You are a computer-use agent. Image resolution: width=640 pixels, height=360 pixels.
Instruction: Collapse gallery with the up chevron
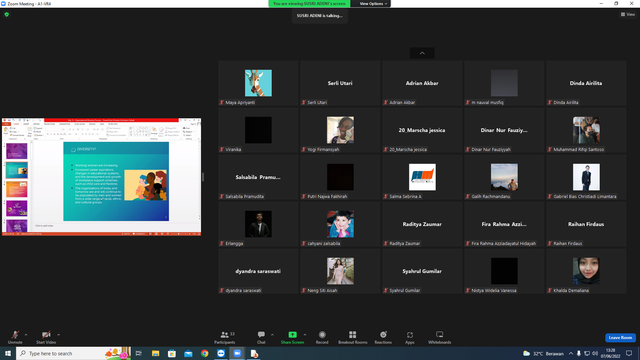422,53
